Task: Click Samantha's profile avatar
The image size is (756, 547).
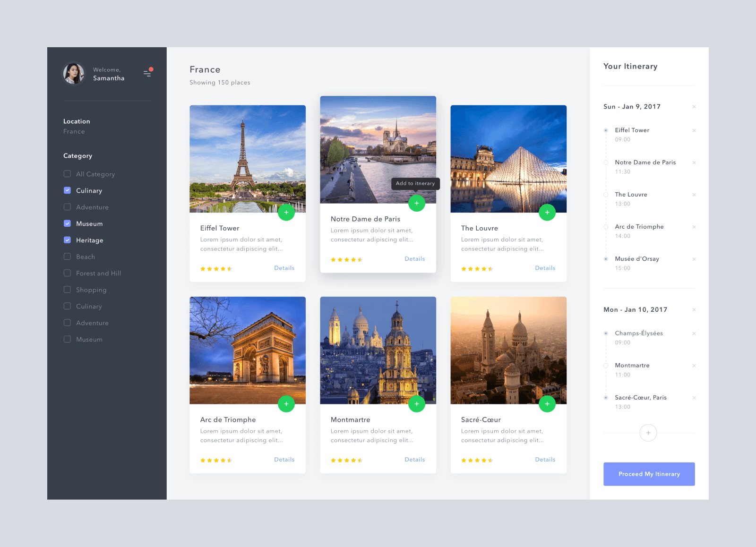Action: point(74,74)
